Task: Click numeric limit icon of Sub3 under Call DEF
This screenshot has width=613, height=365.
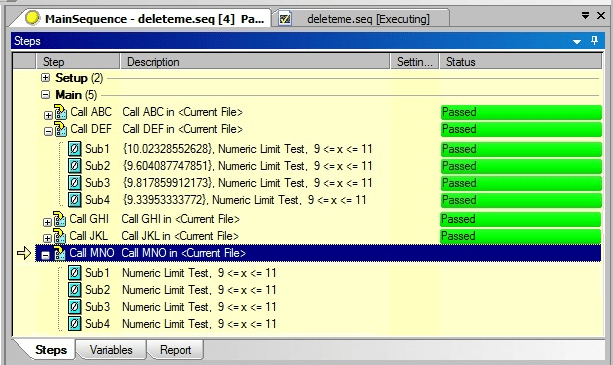Action: pos(75,182)
